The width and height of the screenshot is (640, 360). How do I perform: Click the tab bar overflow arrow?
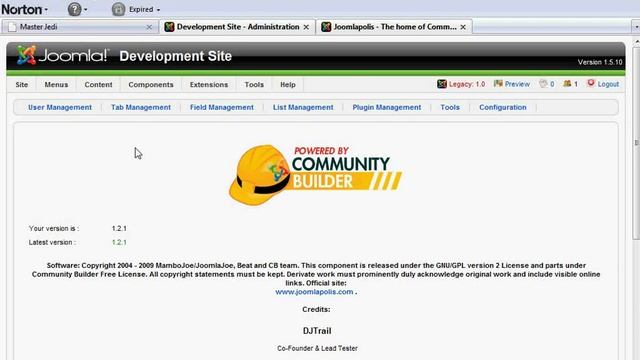pyautogui.click(x=636, y=27)
